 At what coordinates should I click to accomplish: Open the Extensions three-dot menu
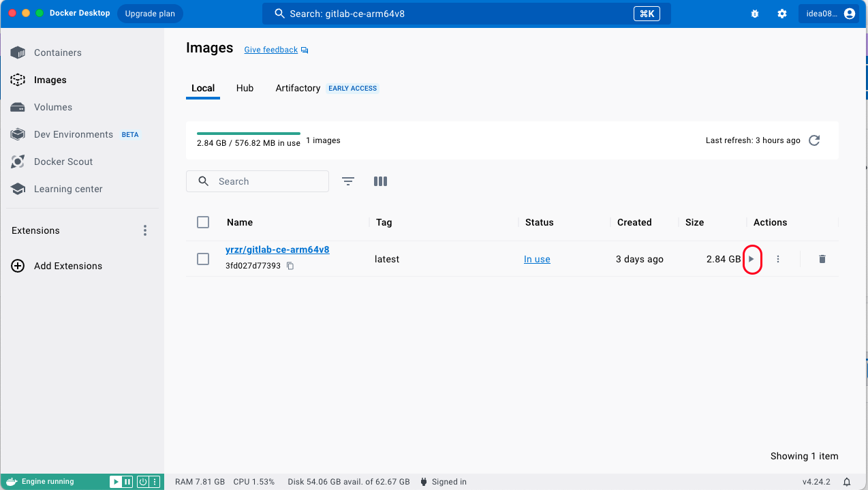tap(145, 230)
